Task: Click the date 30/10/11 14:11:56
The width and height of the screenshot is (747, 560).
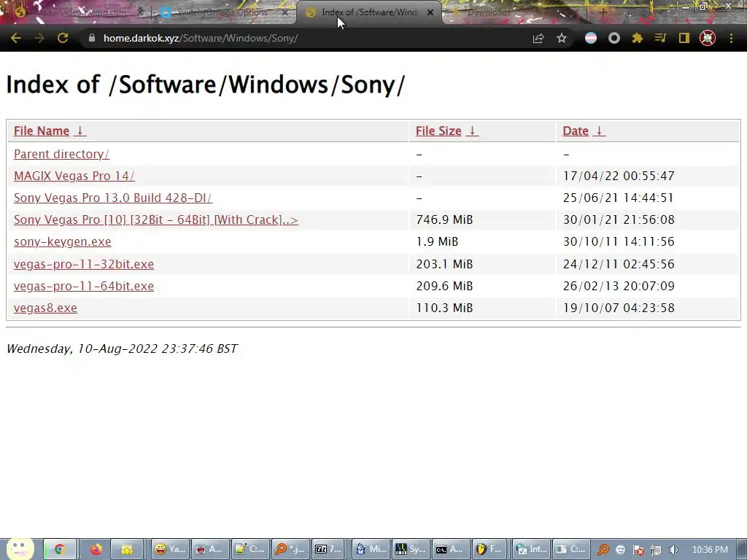Action: pos(619,241)
